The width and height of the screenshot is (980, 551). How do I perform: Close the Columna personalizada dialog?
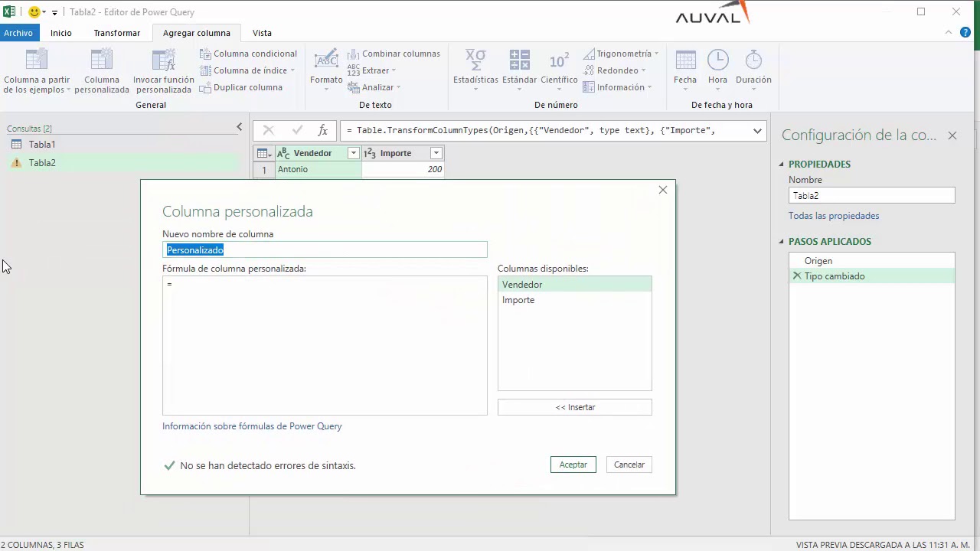coord(663,190)
